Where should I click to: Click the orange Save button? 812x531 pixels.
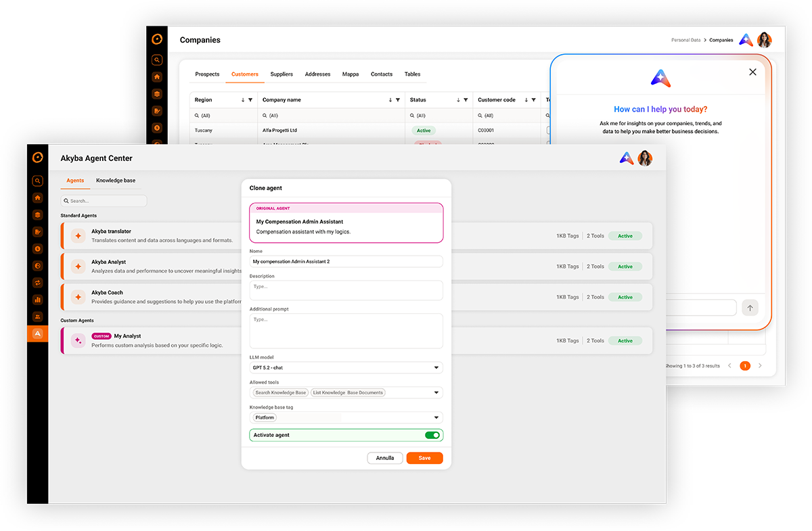(424, 458)
